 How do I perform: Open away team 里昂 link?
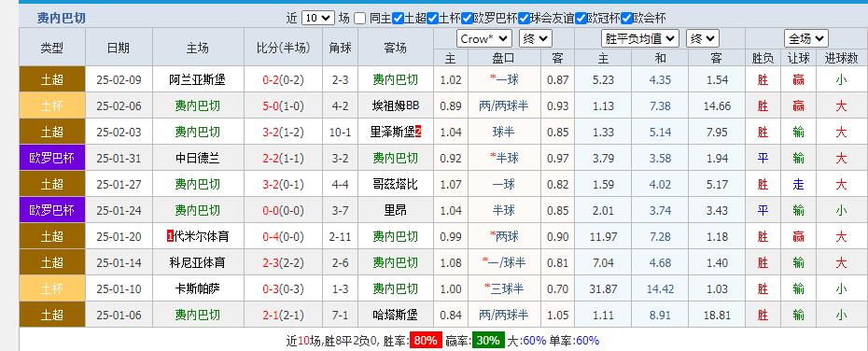point(395,210)
